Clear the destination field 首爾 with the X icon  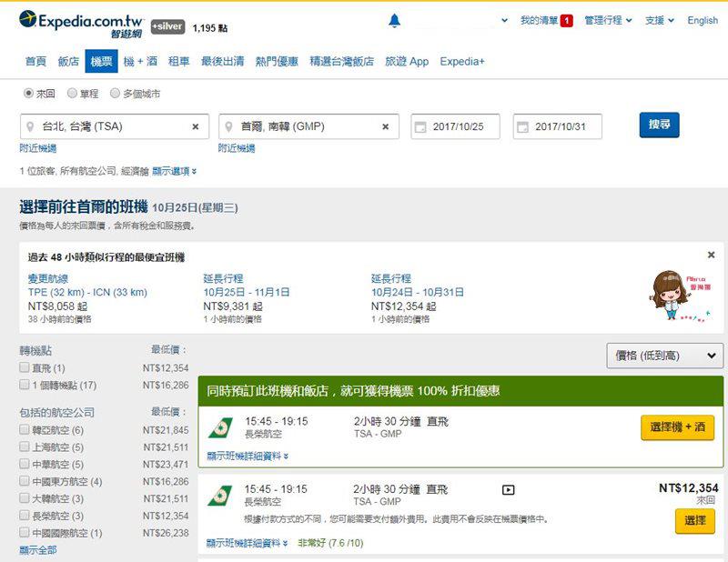(385, 126)
